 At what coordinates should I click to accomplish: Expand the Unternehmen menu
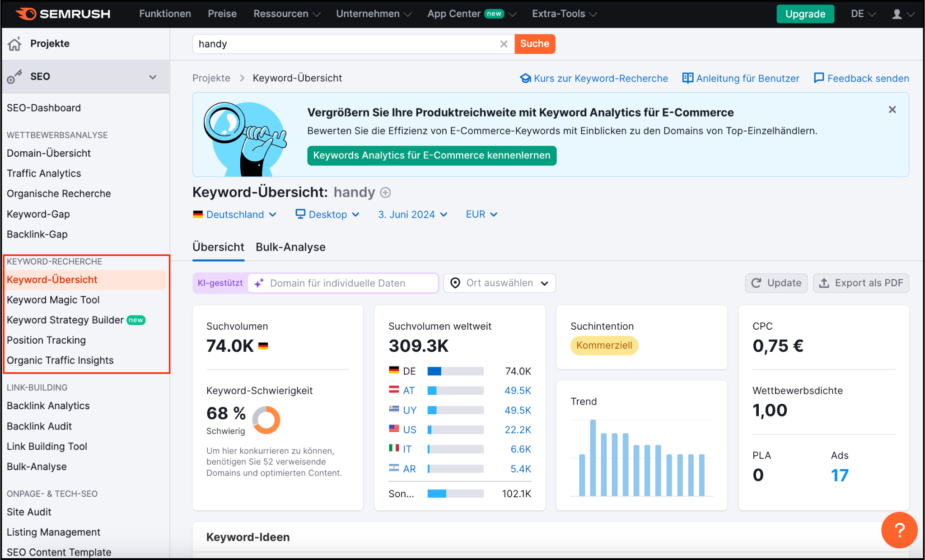pyautogui.click(x=374, y=14)
